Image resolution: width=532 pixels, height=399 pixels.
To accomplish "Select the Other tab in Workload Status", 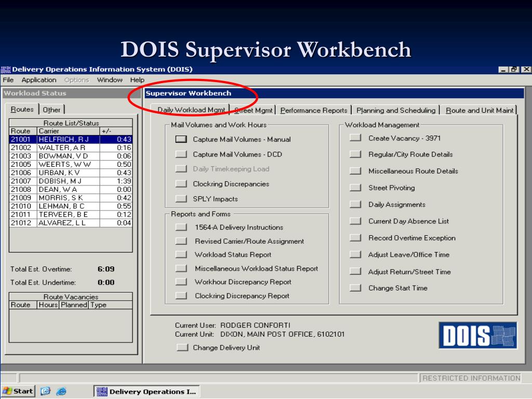I will pos(51,110).
